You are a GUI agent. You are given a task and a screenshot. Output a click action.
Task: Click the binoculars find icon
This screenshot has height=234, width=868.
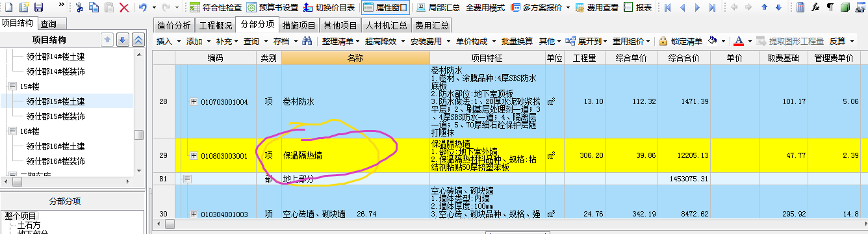pyautogui.click(x=308, y=41)
